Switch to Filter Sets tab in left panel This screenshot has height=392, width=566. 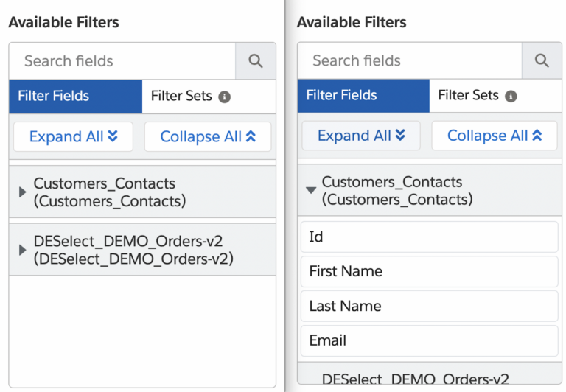point(181,96)
